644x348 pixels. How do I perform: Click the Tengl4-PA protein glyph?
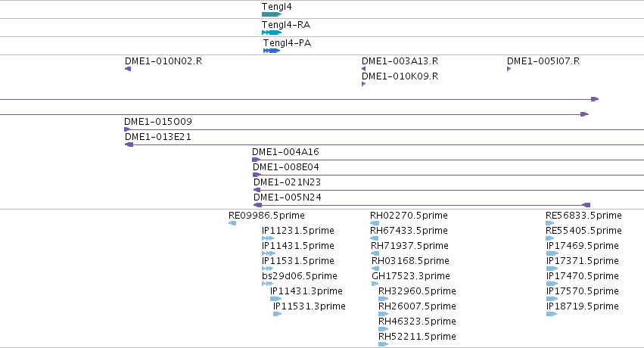click(272, 51)
